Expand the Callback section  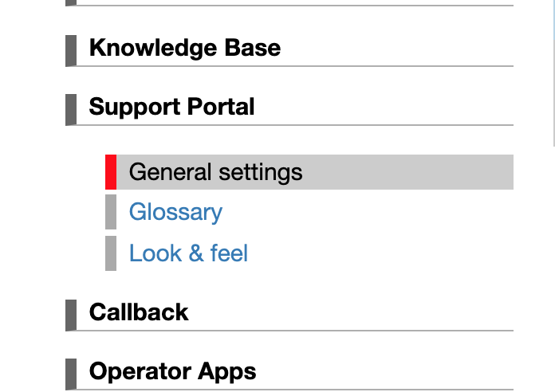click(x=139, y=312)
